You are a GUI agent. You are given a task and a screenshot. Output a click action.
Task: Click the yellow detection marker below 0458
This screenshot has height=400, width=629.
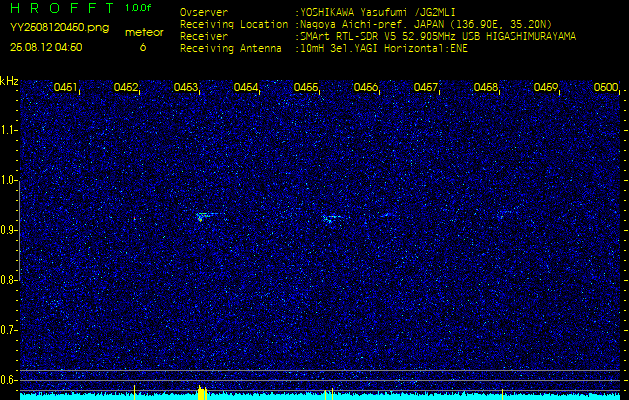point(502,394)
